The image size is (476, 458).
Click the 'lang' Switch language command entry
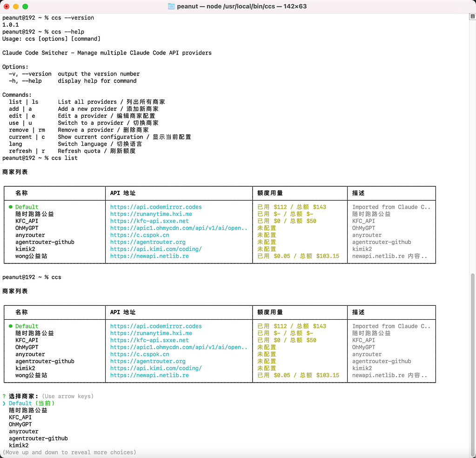pyautogui.click(x=75, y=144)
